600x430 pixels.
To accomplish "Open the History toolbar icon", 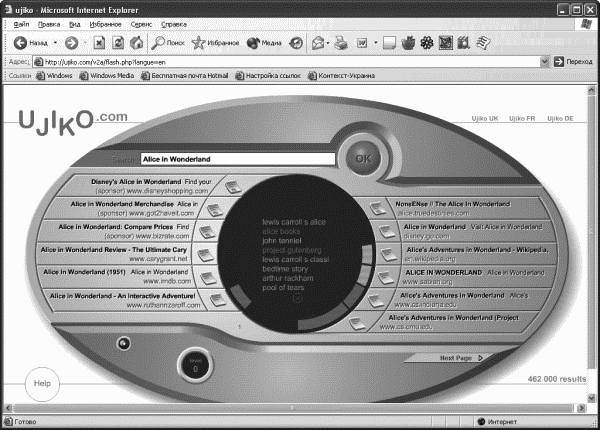I will tap(296, 43).
